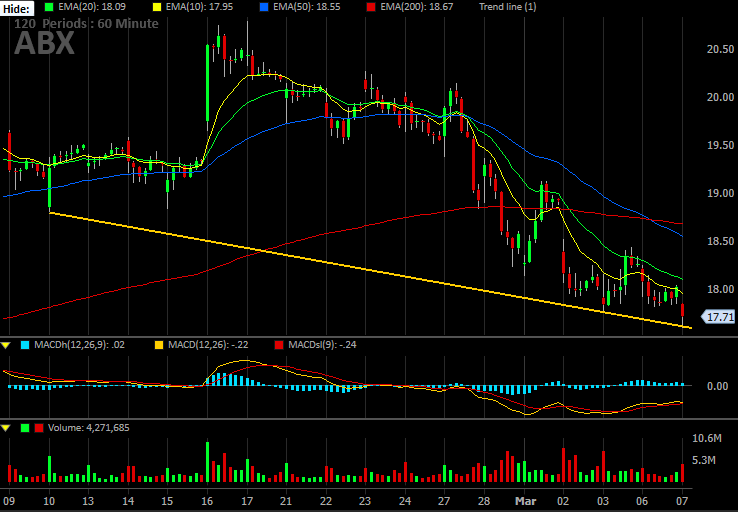
Task: Click the Trend line (1) legend entry
Action: click(x=507, y=7)
